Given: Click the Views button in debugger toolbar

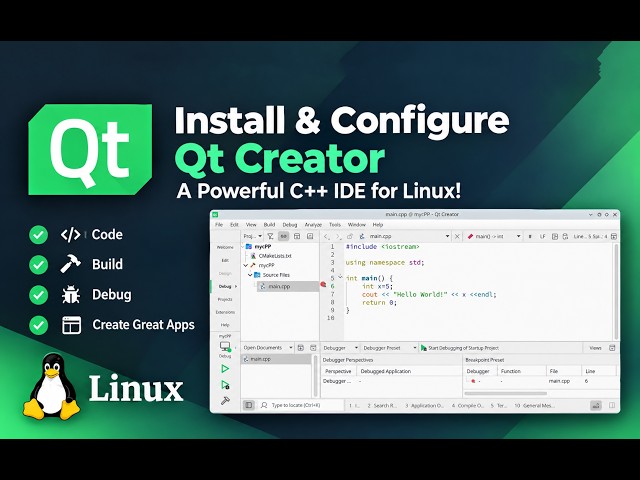Looking at the screenshot, I should coord(595,348).
